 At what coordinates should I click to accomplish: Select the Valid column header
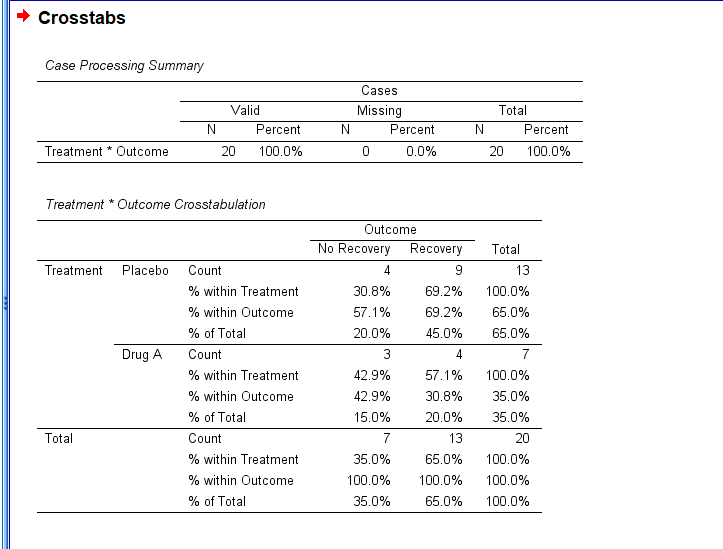pos(245,110)
